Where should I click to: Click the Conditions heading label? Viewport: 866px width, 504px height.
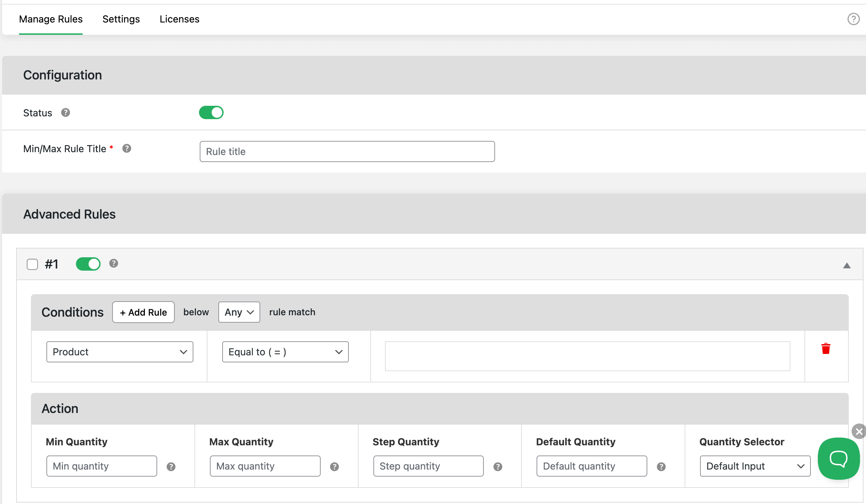(x=72, y=312)
